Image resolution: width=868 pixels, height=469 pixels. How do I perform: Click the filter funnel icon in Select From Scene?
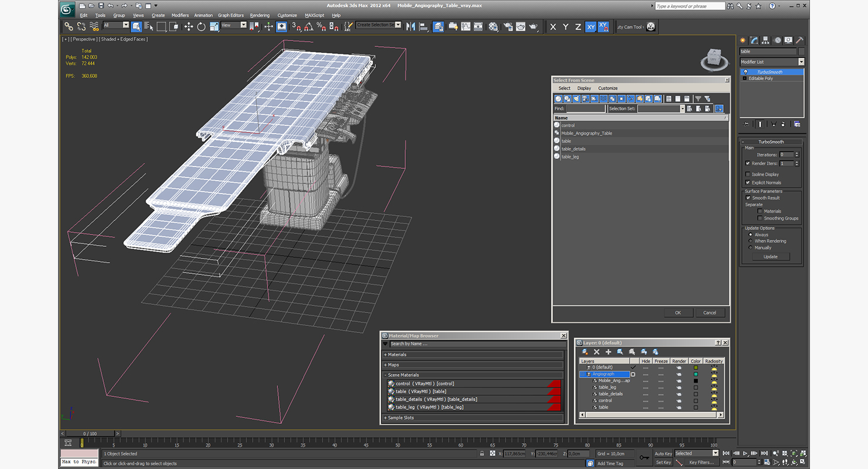698,99
